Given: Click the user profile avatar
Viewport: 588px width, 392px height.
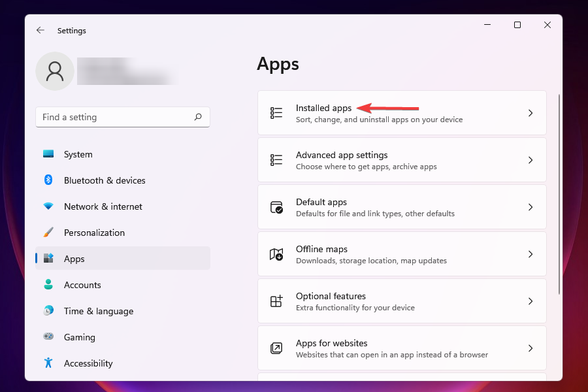Looking at the screenshot, I should click(x=55, y=71).
